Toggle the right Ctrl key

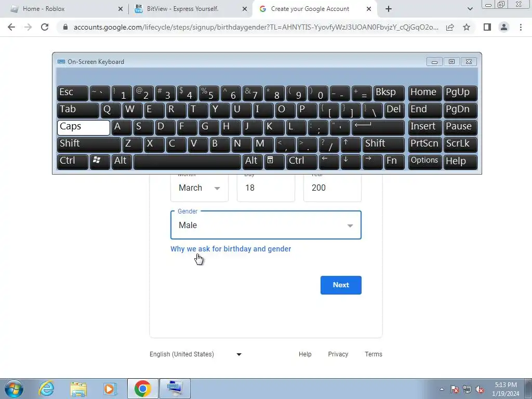[x=302, y=162]
